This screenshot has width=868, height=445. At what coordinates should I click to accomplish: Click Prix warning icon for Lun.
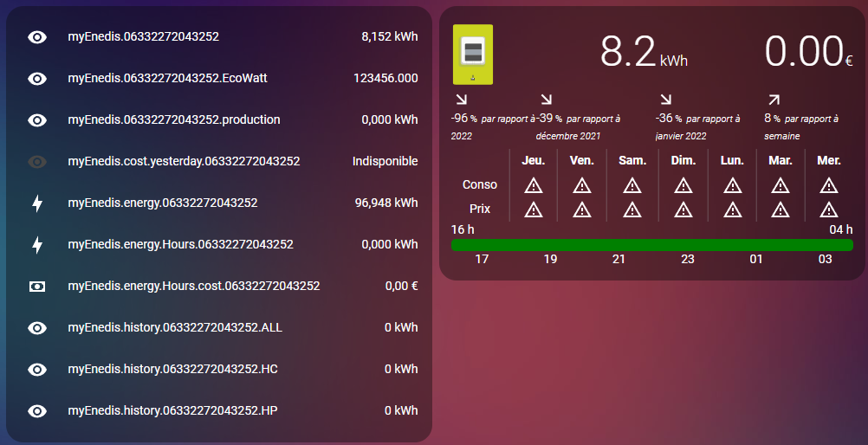tap(732, 210)
